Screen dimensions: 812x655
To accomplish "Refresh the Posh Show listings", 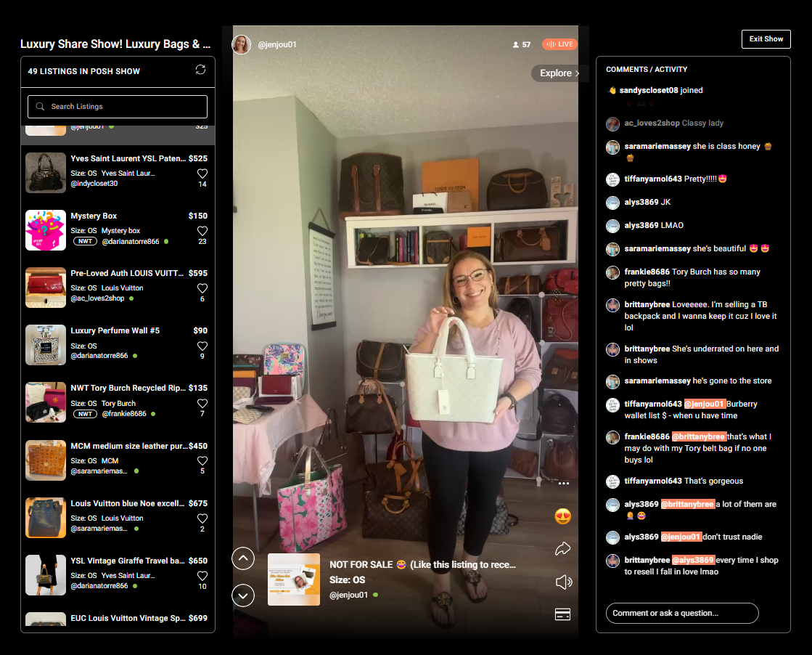I will pyautogui.click(x=201, y=70).
